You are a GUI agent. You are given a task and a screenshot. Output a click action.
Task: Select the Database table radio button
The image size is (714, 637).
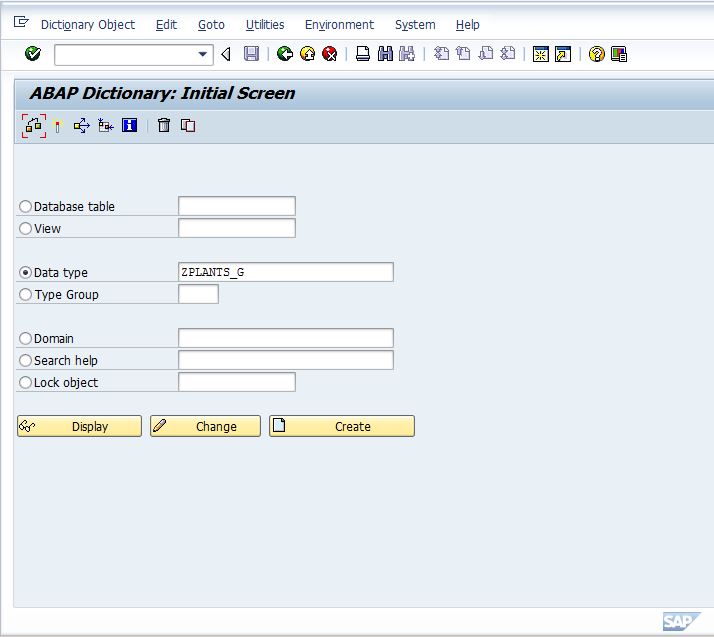tap(26, 206)
